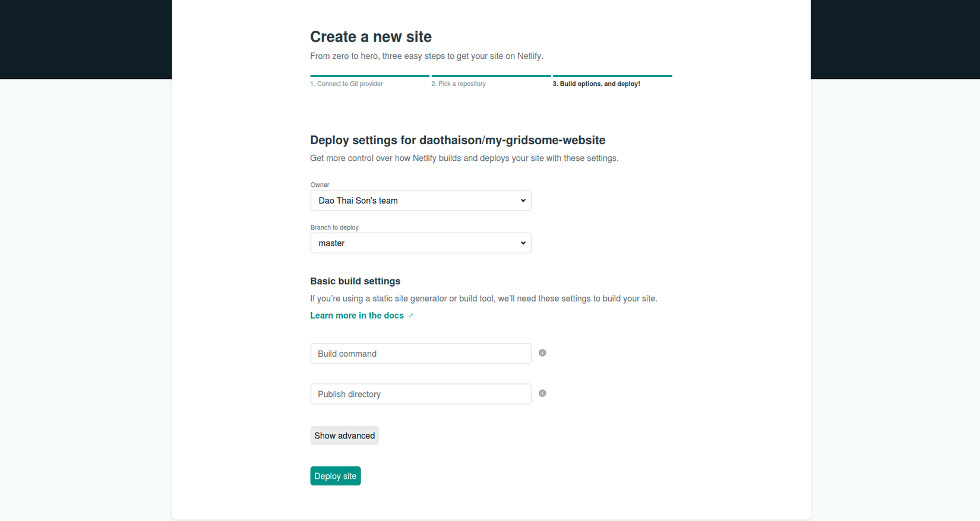Click the From zero to hero subtitle
Screen dimensions: 980x521
[426, 56]
